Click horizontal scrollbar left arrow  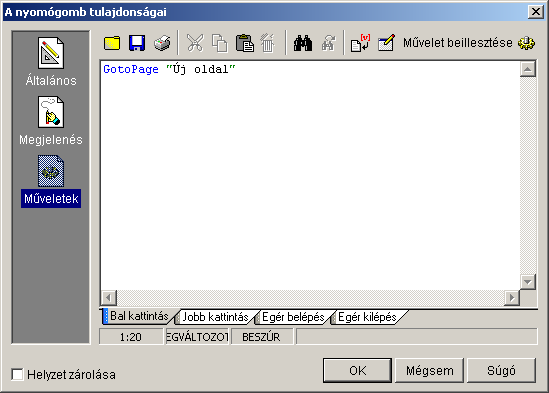(x=109, y=298)
